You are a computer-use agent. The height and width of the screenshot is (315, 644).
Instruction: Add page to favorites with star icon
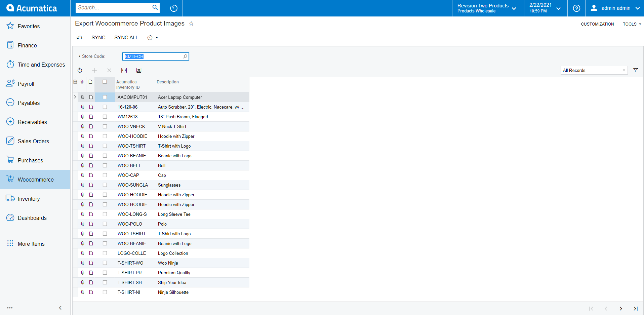[x=191, y=24]
